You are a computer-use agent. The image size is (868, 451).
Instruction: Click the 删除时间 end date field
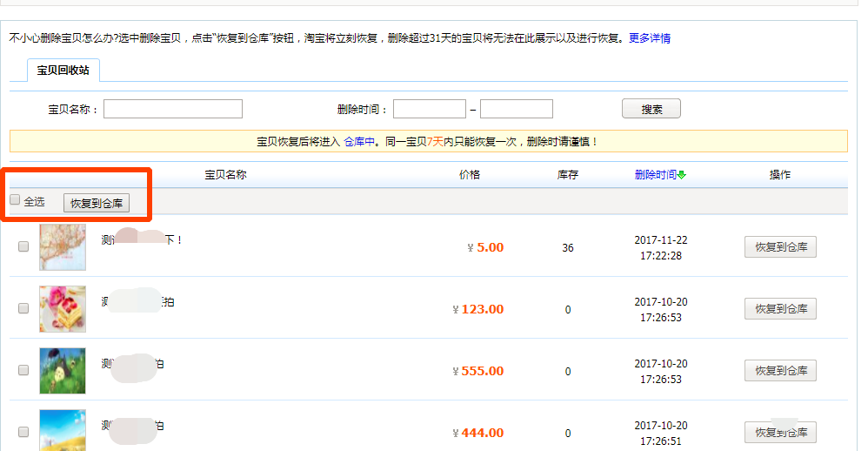517,109
